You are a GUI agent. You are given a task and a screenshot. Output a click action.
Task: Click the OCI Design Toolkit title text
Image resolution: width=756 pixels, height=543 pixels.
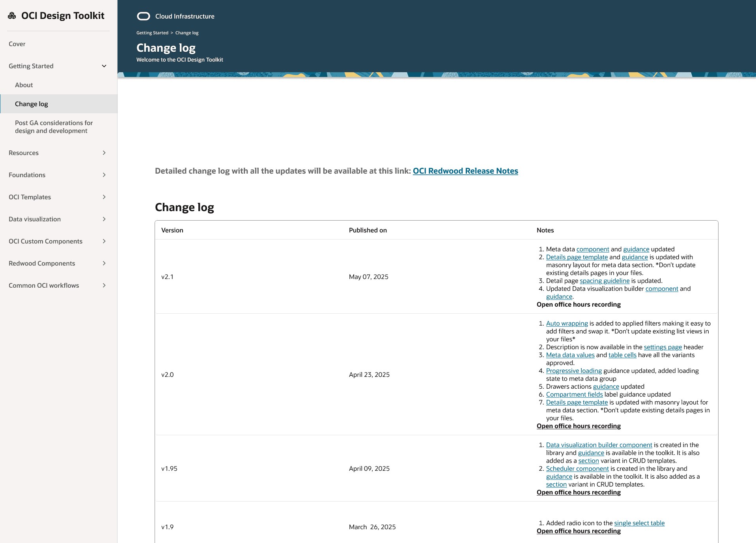(x=63, y=16)
